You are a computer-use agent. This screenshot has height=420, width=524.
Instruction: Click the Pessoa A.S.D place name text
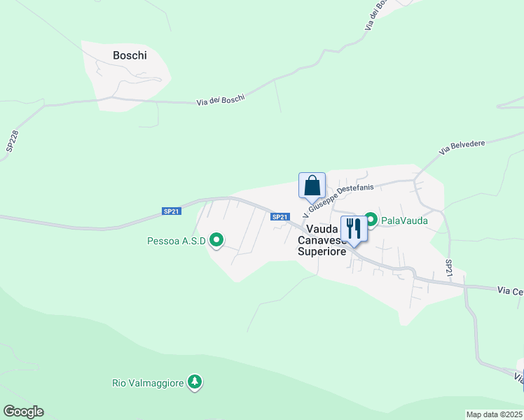coord(177,241)
